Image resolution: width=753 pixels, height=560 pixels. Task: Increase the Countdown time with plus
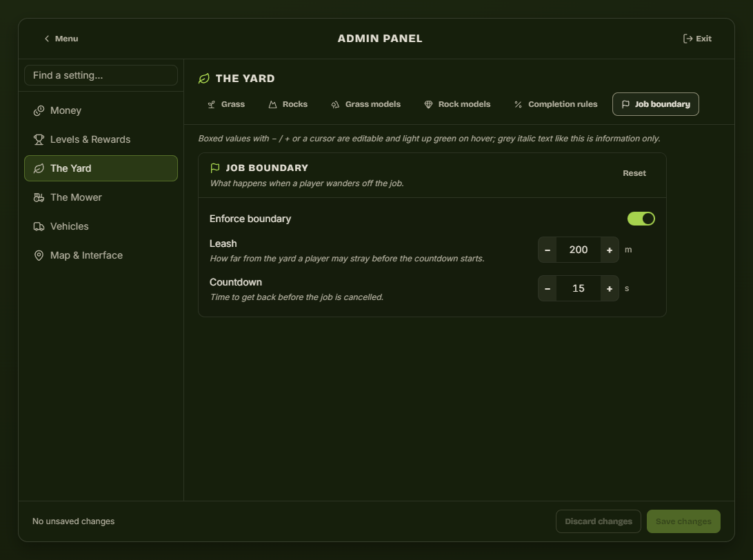tap(610, 288)
